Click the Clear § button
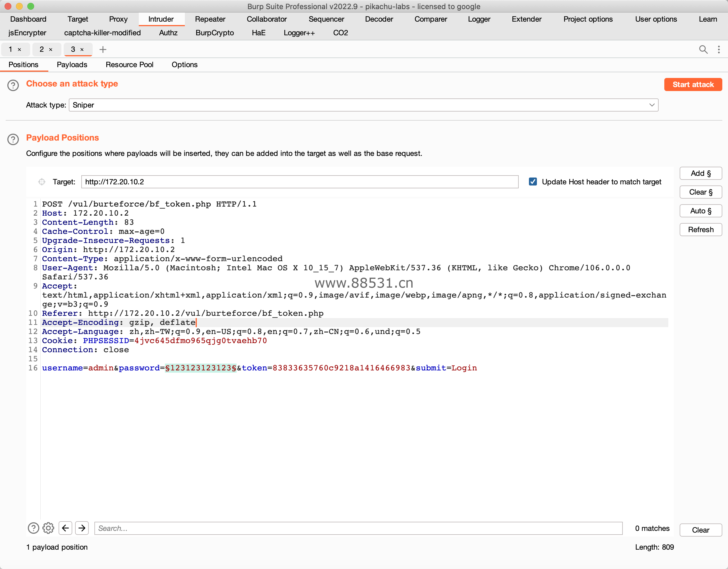The width and height of the screenshot is (728, 569). [x=701, y=192]
